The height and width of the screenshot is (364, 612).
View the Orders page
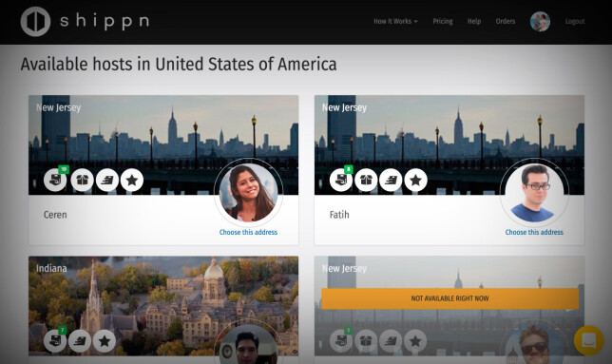[x=506, y=22]
